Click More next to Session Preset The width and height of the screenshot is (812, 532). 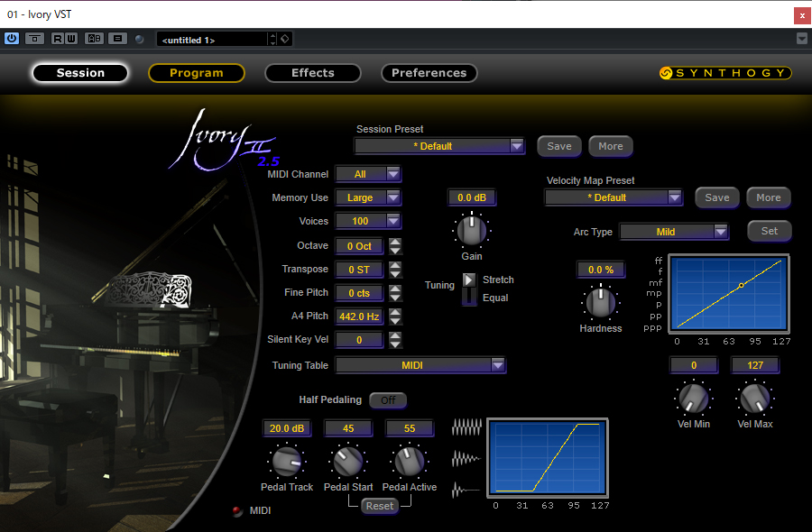[611, 146]
